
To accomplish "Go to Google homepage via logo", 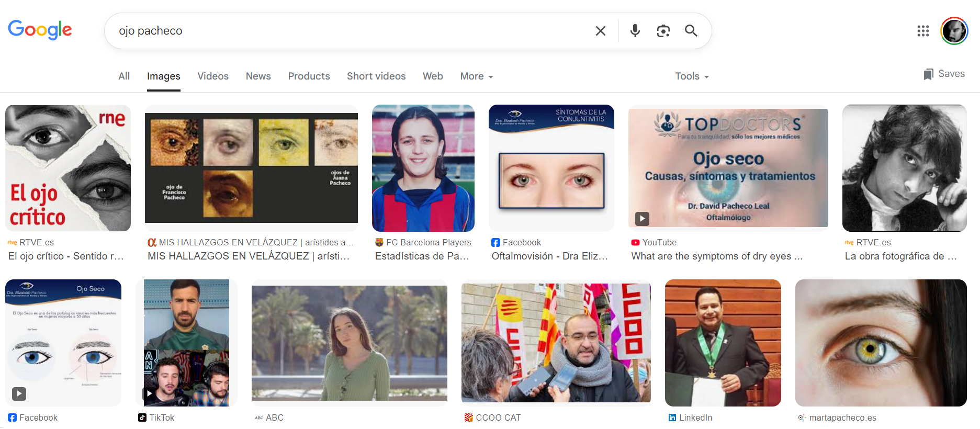I will coord(40,30).
